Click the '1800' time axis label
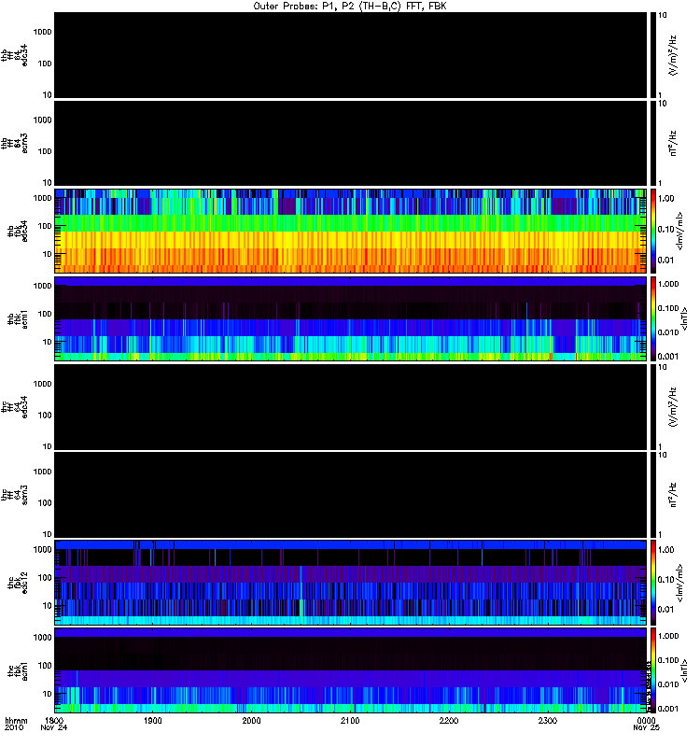The image size is (700, 747). coord(54,721)
